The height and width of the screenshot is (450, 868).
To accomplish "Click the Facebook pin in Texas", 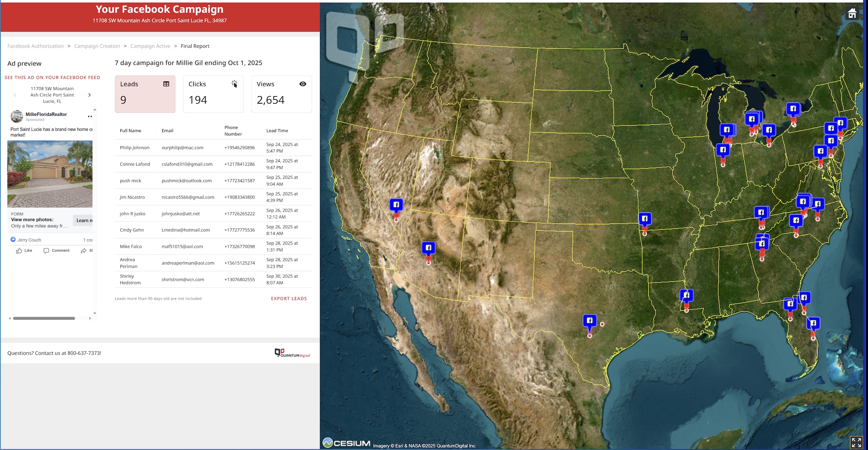I will [x=590, y=321].
